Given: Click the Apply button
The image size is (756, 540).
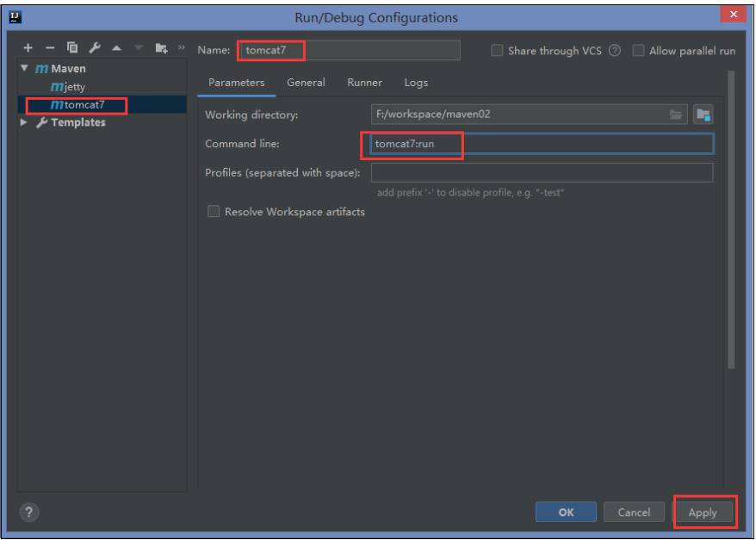Looking at the screenshot, I should pos(703,512).
